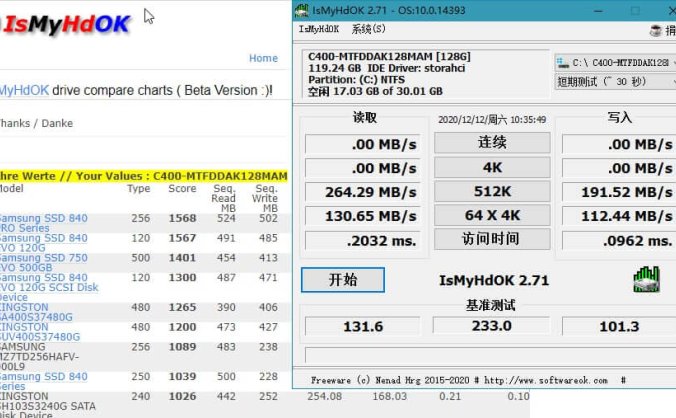
Task: Click the 64 X 4K test button
Action: click(492, 215)
